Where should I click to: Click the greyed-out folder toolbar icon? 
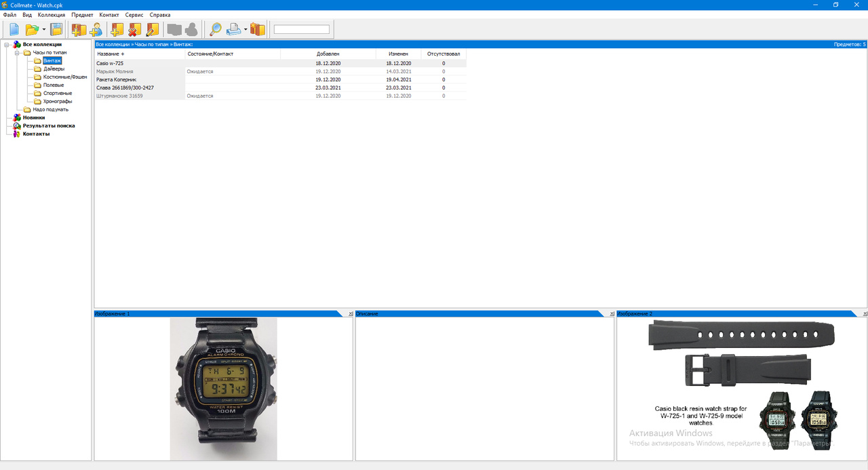coord(174,29)
